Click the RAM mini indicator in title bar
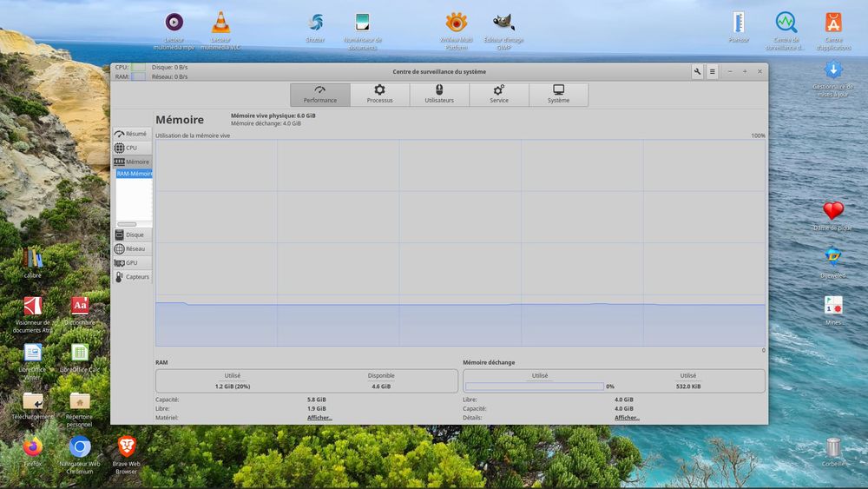Screen dimensions: 868x489 click(138, 76)
